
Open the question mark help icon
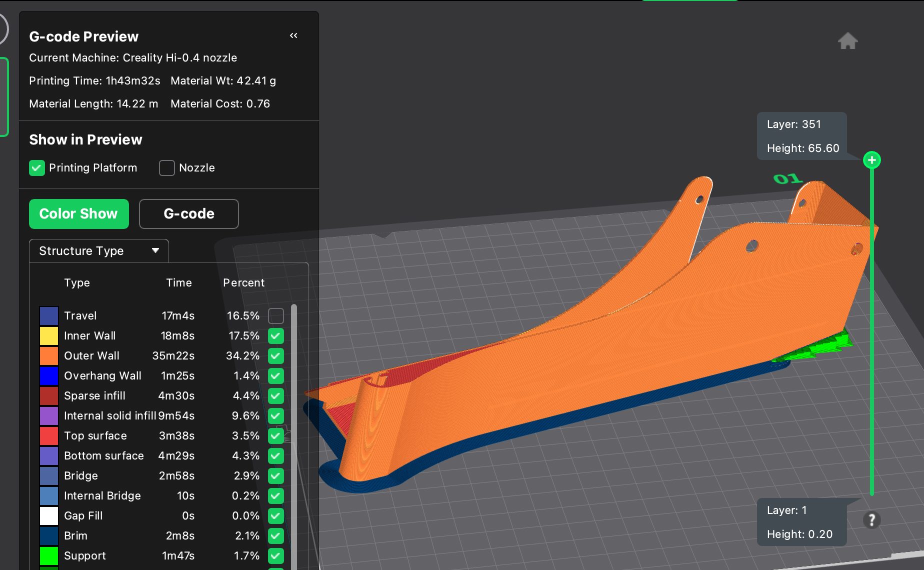(x=871, y=520)
